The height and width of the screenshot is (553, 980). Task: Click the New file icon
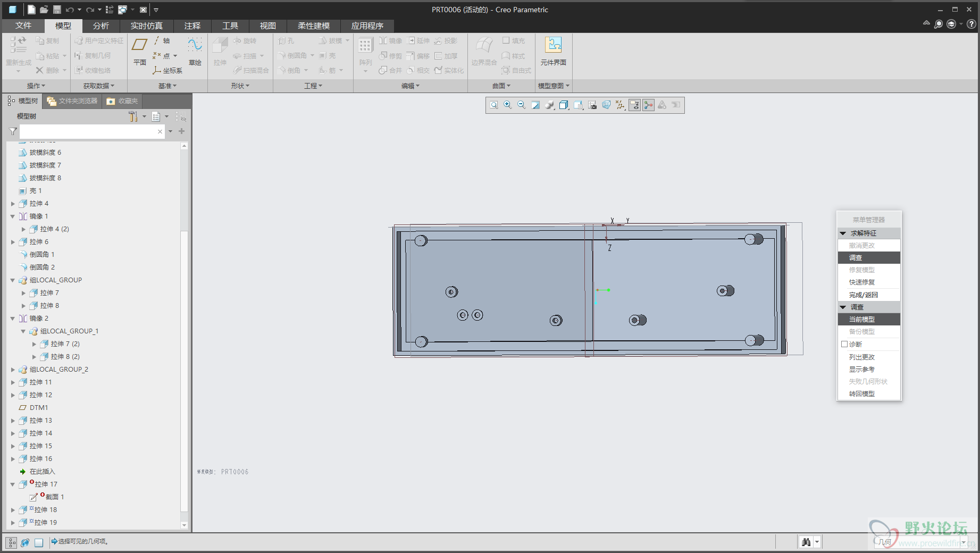tap(31, 10)
